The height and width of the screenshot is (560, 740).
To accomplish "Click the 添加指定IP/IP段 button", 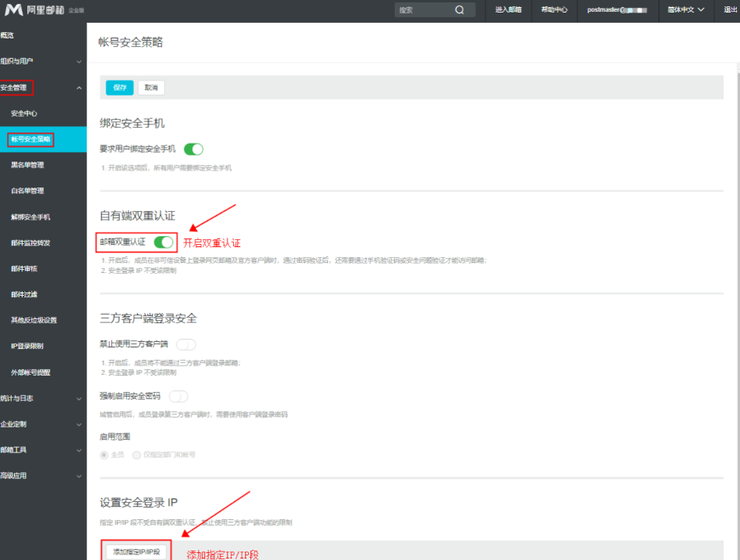I will pyautogui.click(x=137, y=551).
